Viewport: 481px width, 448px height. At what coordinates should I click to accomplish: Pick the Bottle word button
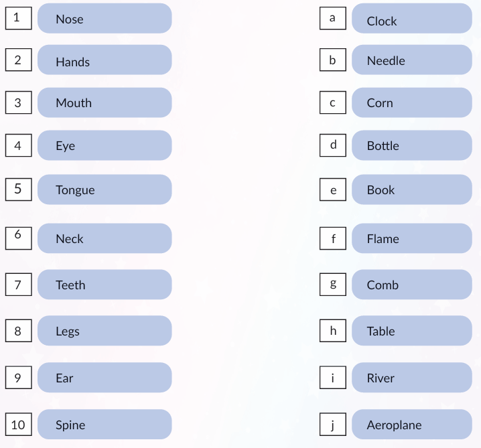point(411,145)
